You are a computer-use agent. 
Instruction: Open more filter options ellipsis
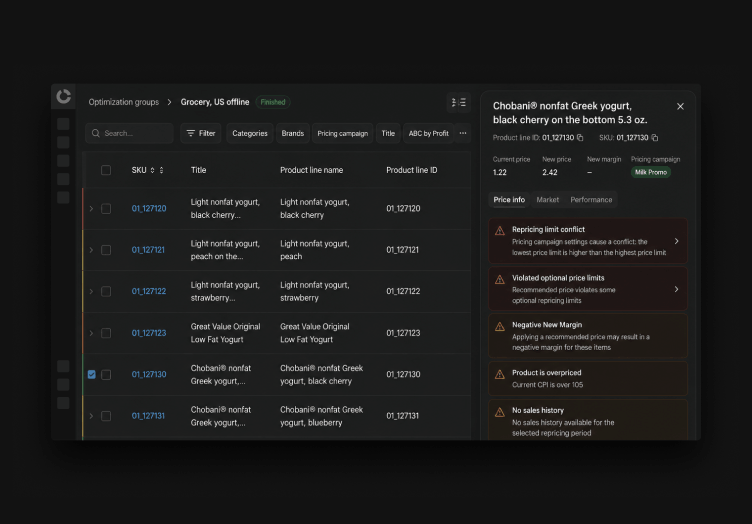point(463,133)
